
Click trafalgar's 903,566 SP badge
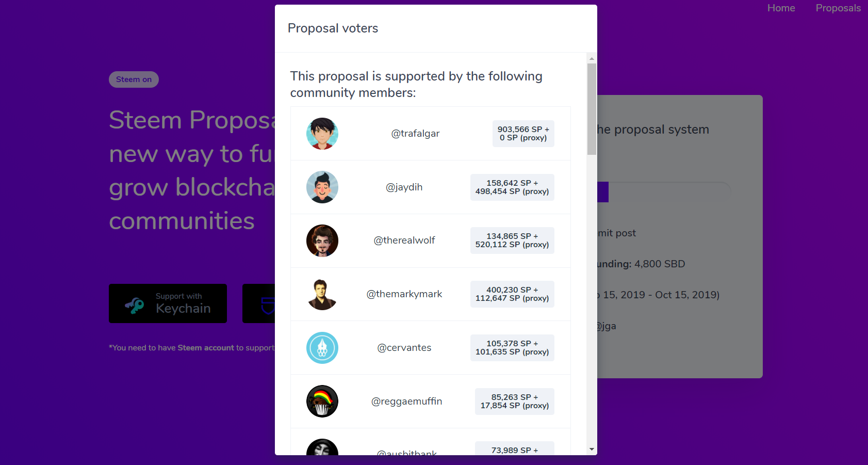coord(523,134)
